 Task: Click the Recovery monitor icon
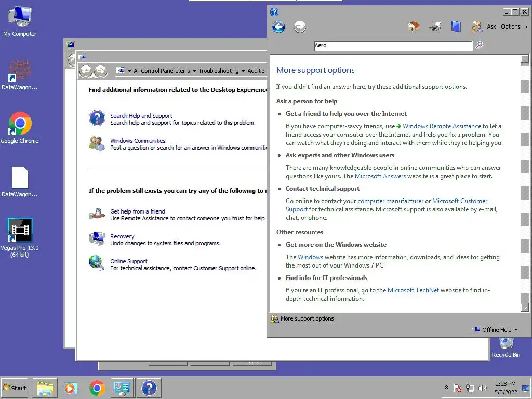[97, 238]
